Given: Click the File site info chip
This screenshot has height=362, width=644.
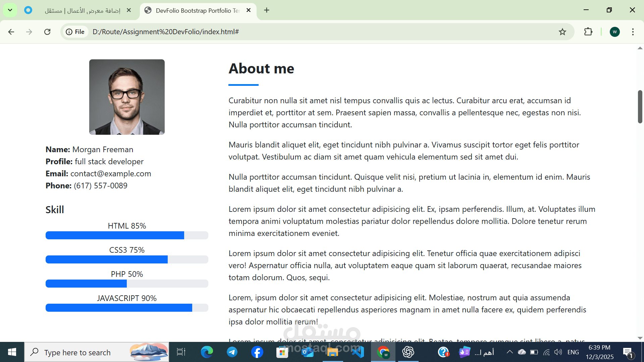Looking at the screenshot, I should click(x=75, y=32).
